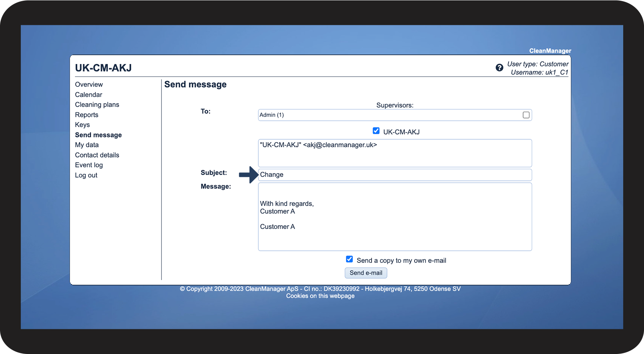
Task: Click the Supervisors: label
Action: pyautogui.click(x=395, y=105)
